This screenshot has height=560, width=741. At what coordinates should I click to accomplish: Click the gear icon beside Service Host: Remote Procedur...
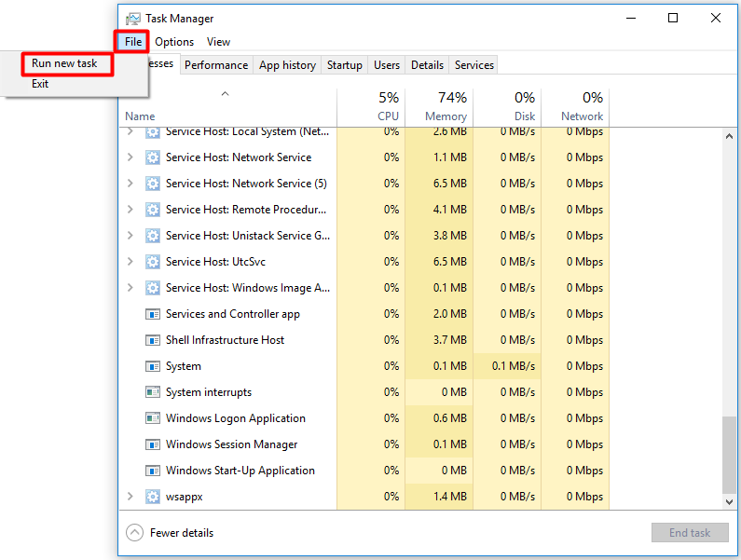152,210
